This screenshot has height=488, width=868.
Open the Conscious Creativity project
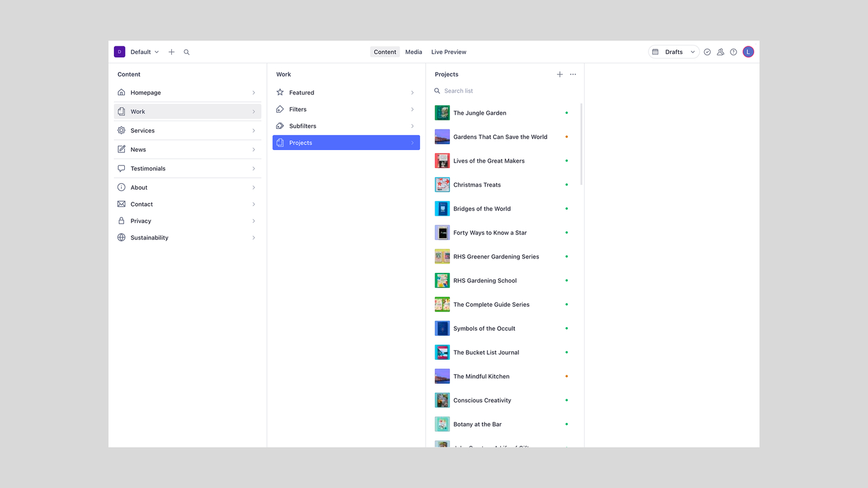504,400
